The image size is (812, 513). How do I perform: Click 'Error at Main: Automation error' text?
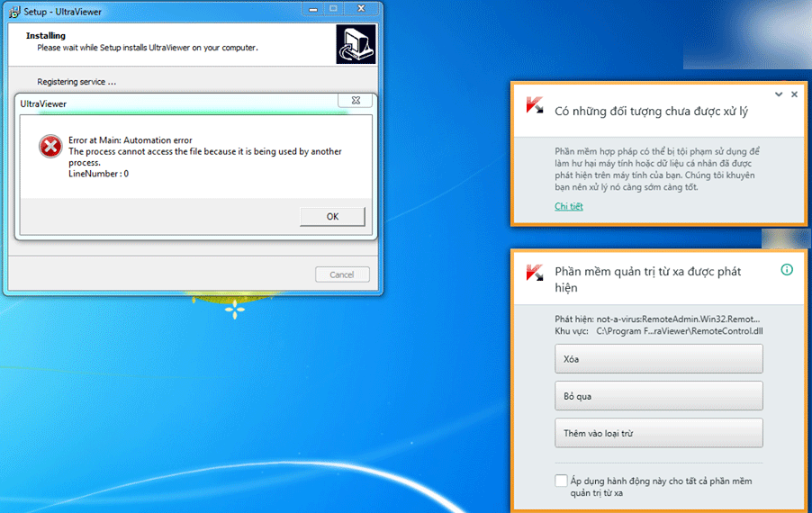pyautogui.click(x=130, y=140)
